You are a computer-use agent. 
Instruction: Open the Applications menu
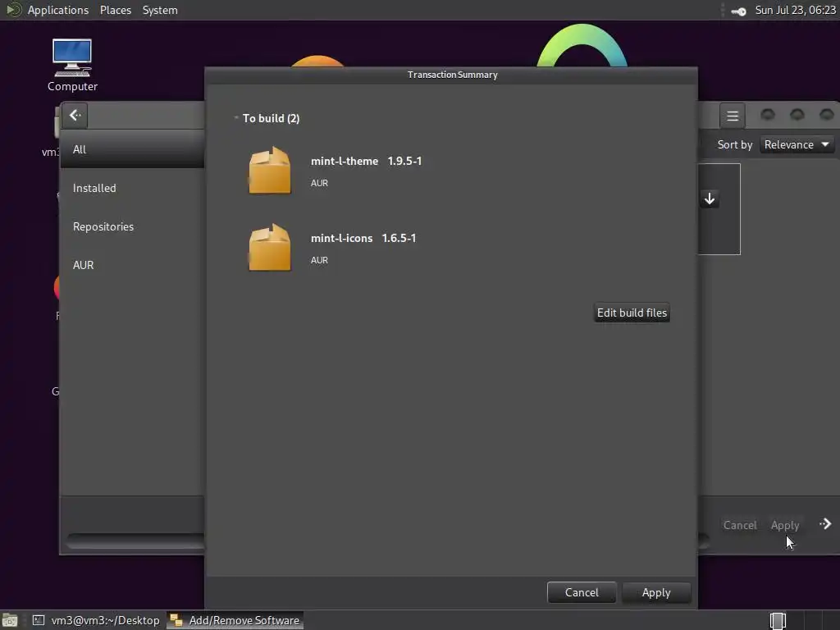58,10
